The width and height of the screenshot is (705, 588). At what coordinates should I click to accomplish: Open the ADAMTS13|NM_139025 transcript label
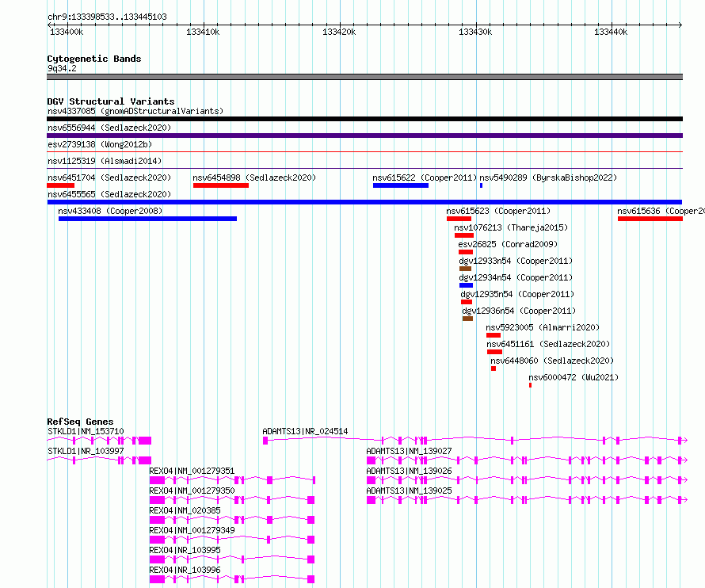pos(409,491)
